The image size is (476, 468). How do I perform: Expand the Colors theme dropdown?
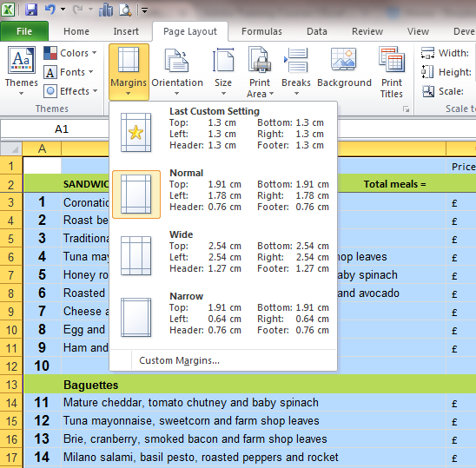coord(70,53)
